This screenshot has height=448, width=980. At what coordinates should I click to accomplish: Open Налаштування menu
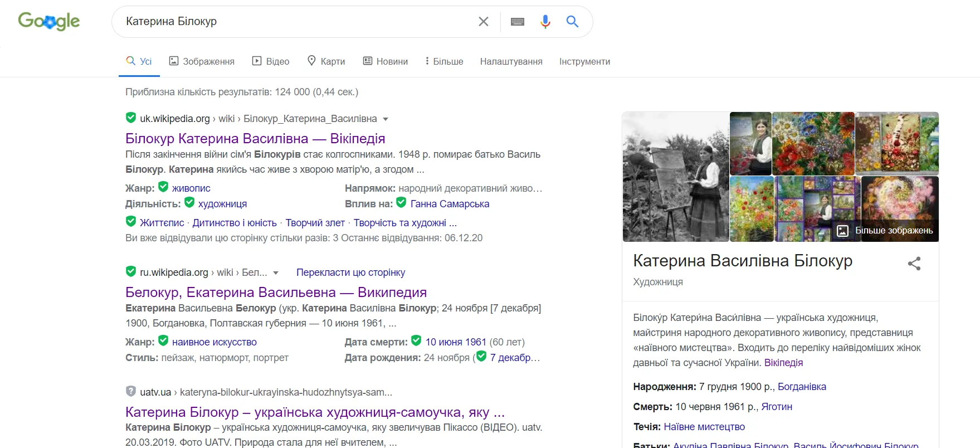(511, 61)
